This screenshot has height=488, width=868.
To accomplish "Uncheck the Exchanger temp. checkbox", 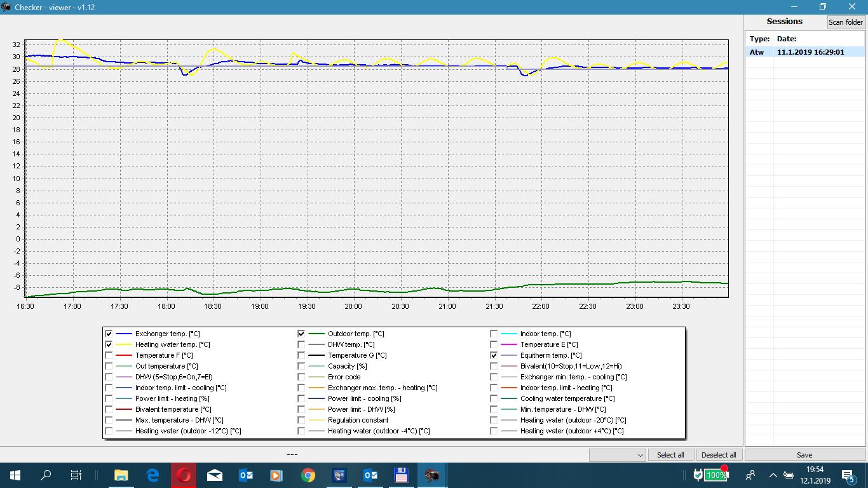I will pyautogui.click(x=109, y=334).
